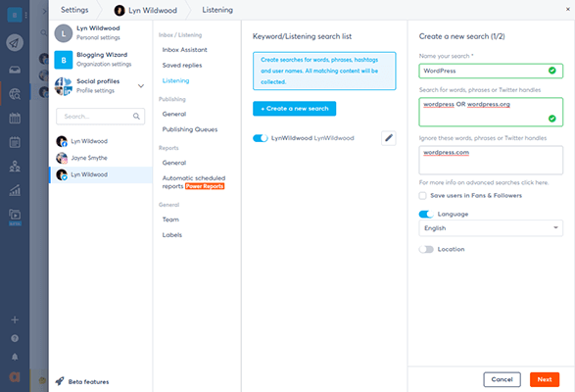The width and height of the screenshot is (575, 392).
Task: Open Automatic scheduled reports
Action: 194,182
